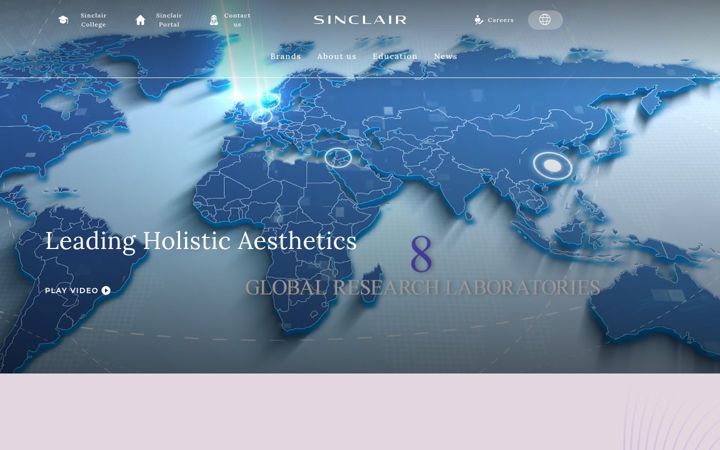Click the PLAY VIDEO button
The image size is (720, 450).
[78, 290]
